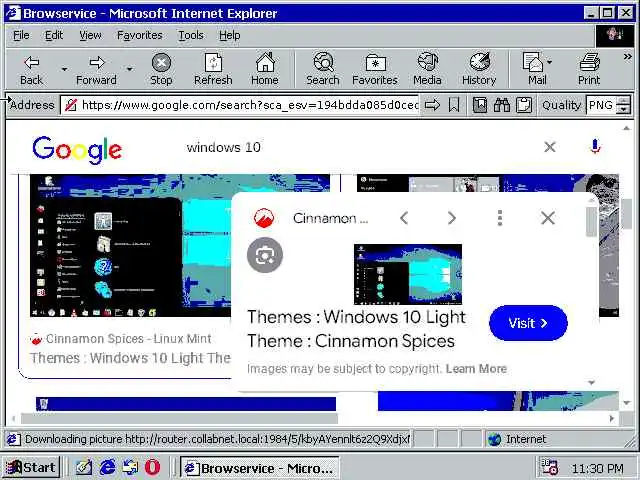The width and height of the screenshot is (640, 480).
Task: Click the bookmark icon beside Go arrow
Action: tap(454, 105)
